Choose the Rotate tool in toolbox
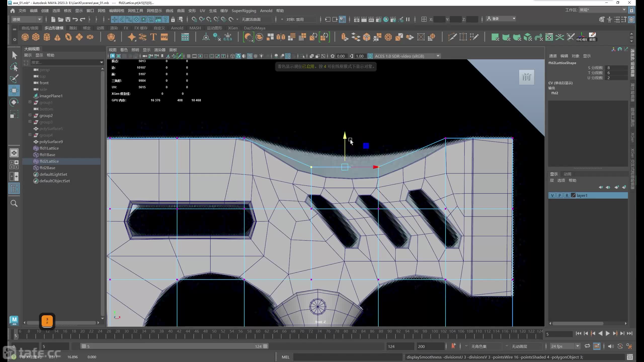The image size is (644, 362). click(x=14, y=102)
